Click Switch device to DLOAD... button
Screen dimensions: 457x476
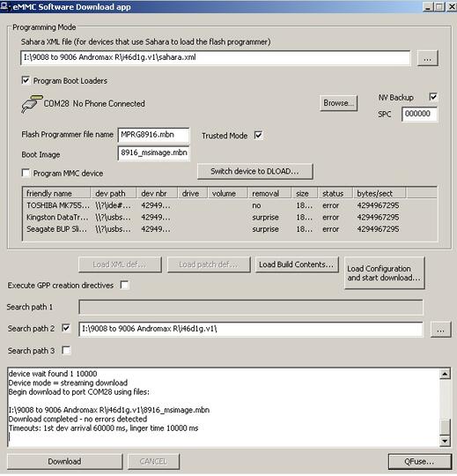click(x=255, y=171)
